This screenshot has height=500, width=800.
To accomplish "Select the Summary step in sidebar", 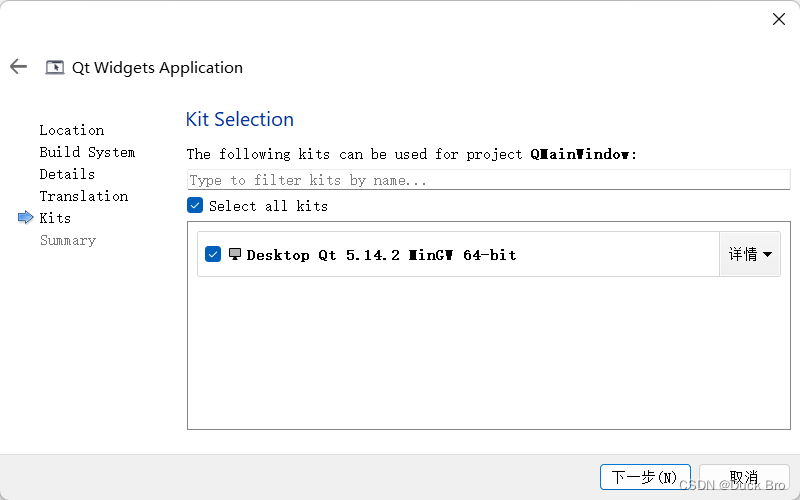I will click(68, 240).
